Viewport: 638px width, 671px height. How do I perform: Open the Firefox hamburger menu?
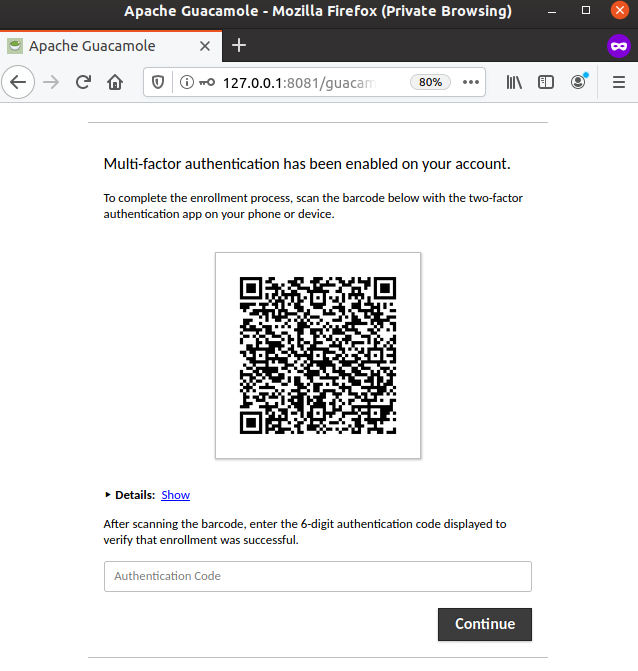tap(619, 82)
